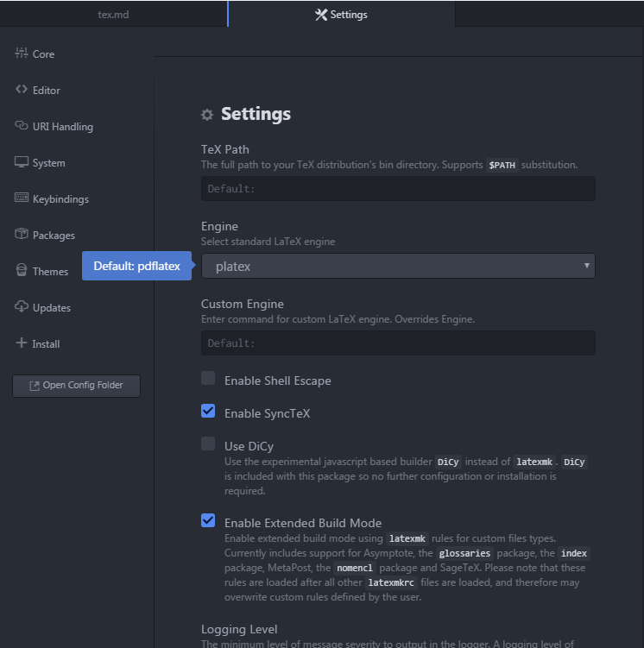Image resolution: width=644 pixels, height=648 pixels.
Task: Focus the Custom Engine text field
Action: click(x=398, y=343)
